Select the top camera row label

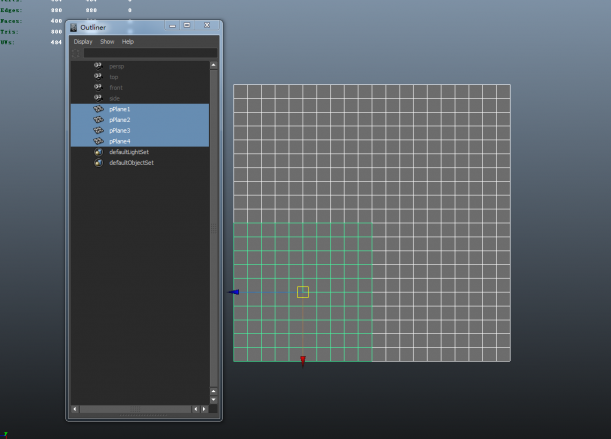pos(113,77)
